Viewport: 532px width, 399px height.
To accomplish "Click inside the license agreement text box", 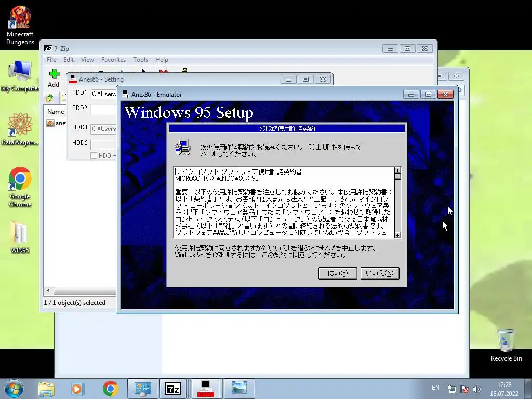I will click(x=284, y=203).
